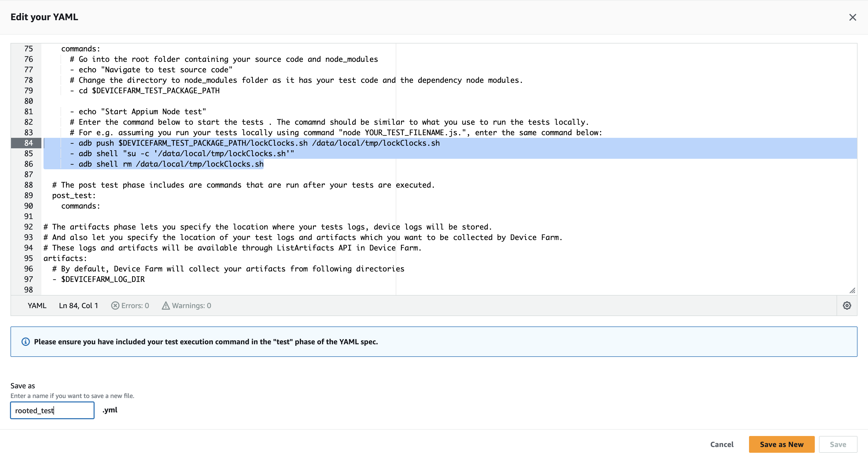The image size is (868, 458).
Task: Click the resize handle at editor bottom-right corner
Action: tap(853, 290)
